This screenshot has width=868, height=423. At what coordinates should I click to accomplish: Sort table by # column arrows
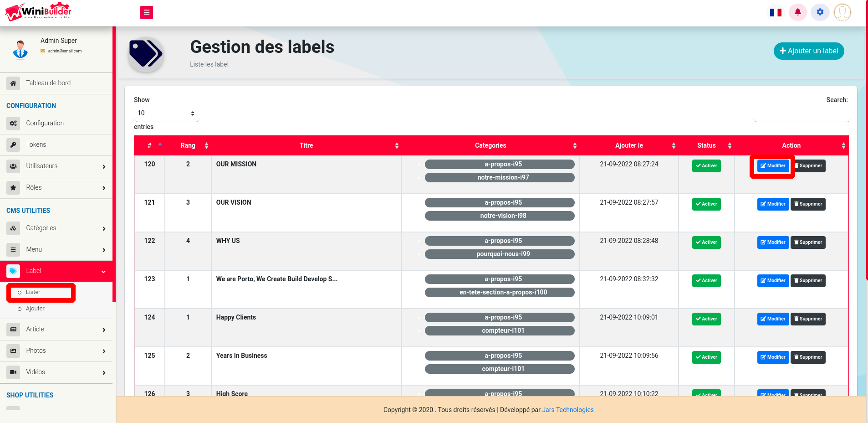click(160, 145)
